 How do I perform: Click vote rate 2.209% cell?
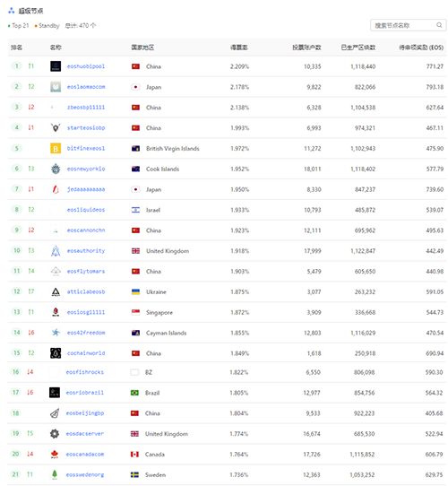pos(239,66)
